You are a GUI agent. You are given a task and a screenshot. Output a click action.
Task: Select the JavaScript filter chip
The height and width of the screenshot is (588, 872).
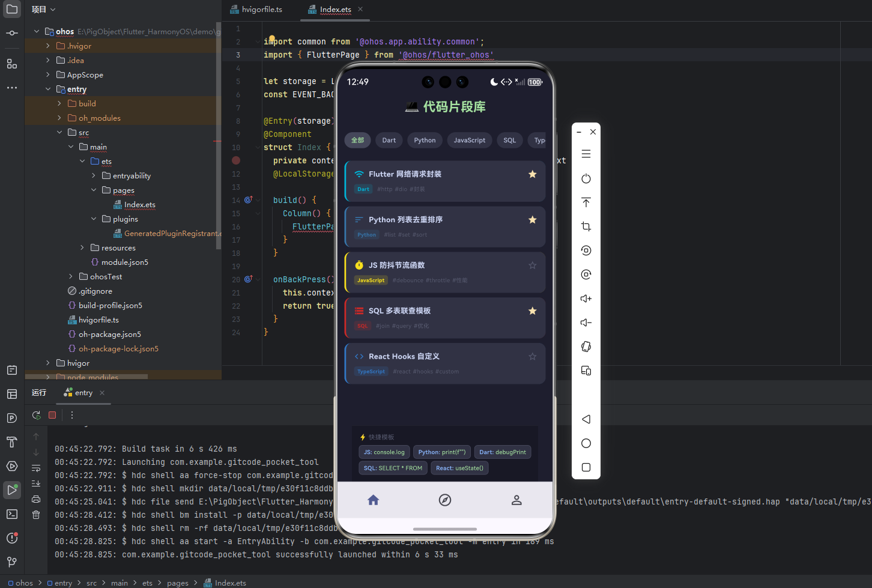point(470,140)
